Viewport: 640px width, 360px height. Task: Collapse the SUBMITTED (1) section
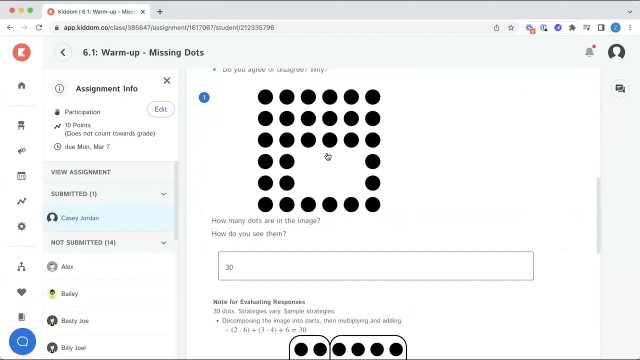[163, 194]
